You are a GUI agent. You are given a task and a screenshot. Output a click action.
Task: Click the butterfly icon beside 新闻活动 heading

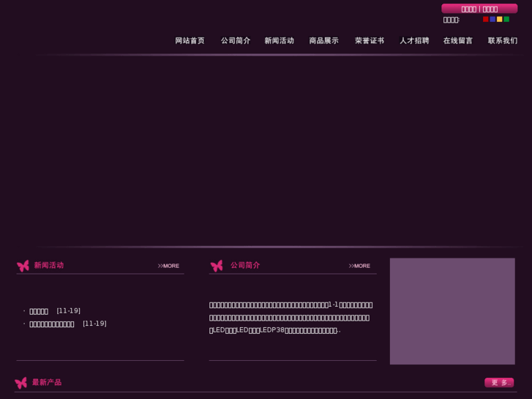pos(23,266)
